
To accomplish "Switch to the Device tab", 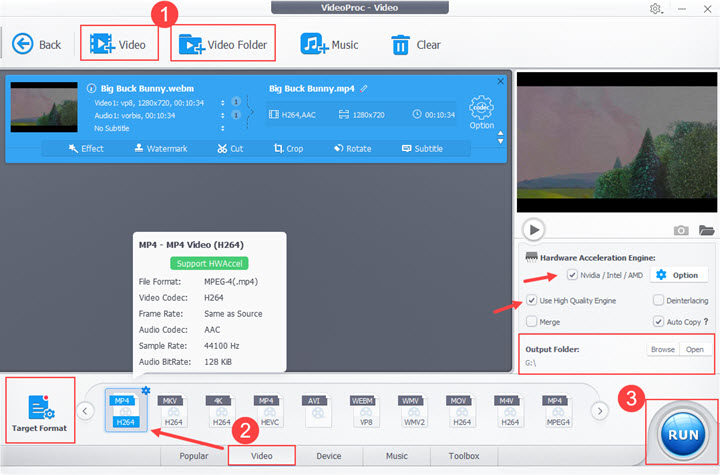I will click(329, 456).
